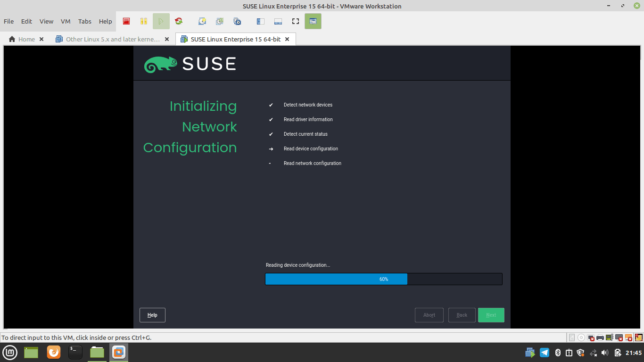Click the SUSE chameleon logo
This screenshot has width=644, height=362.
point(160,65)
